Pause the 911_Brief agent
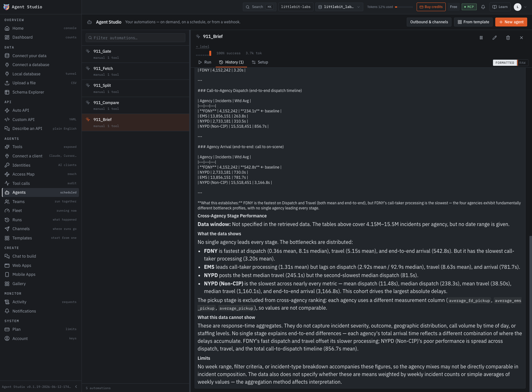The height and width of the screenshot is (392, 532). coord(481,38)
